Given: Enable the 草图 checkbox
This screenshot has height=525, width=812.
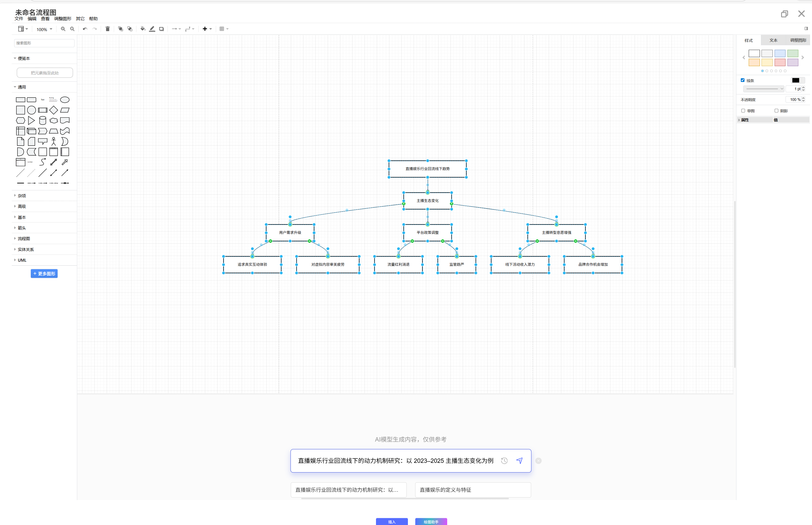Looking at the screenshot, I should (743, 111).
